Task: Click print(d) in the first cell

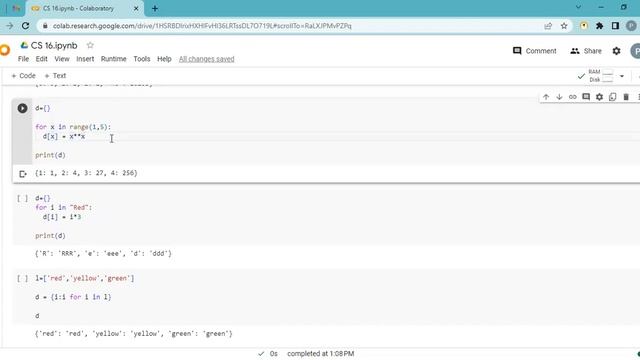Action: coord(50,155)
